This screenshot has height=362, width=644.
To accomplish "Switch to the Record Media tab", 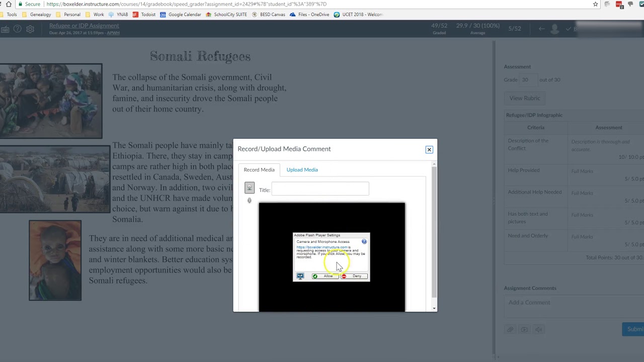I will pyautogui.click(x=259, y=170).
